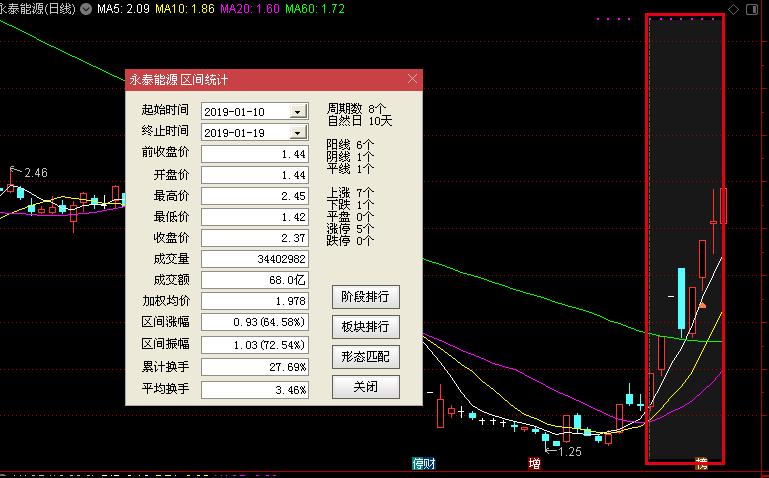The height and width of the screenshot is (478, 769).
Task: Toggle the side panel icon at top right
Action: click(x=752, y=9)
